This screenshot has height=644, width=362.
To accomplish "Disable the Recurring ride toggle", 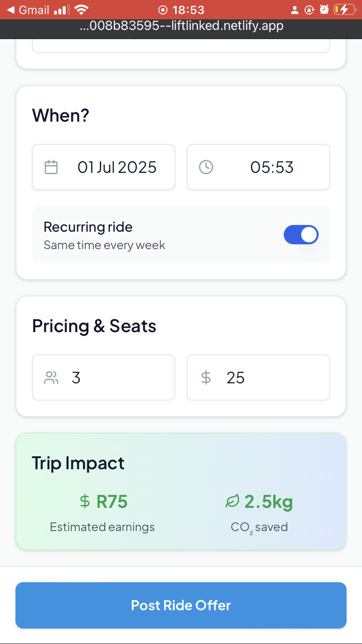I will click(301, 235).
